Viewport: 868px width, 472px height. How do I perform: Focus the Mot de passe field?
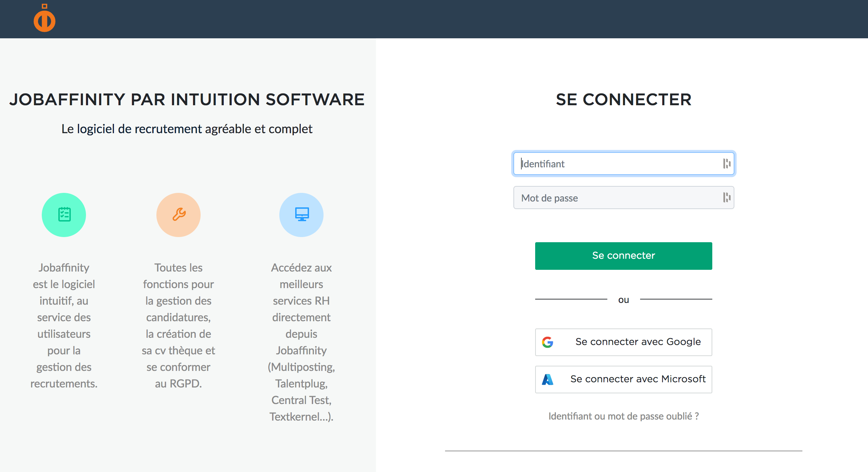point(624,198)
